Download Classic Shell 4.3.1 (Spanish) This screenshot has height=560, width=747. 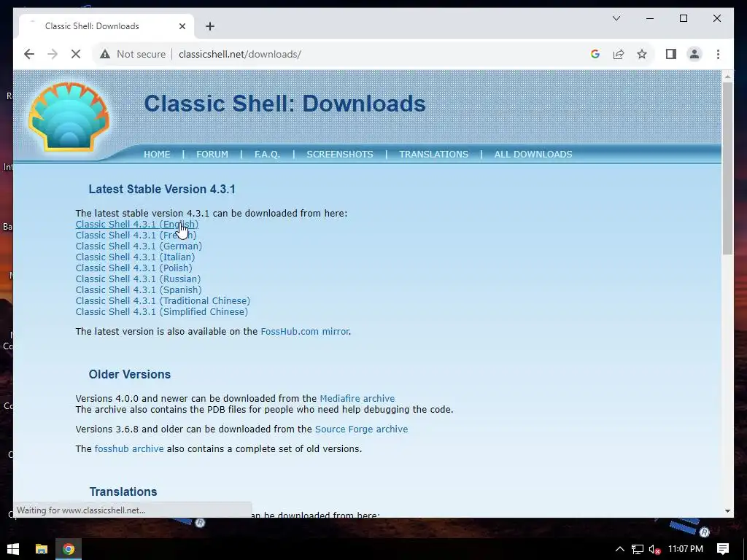pyautogui.click(x=139, y=290)
